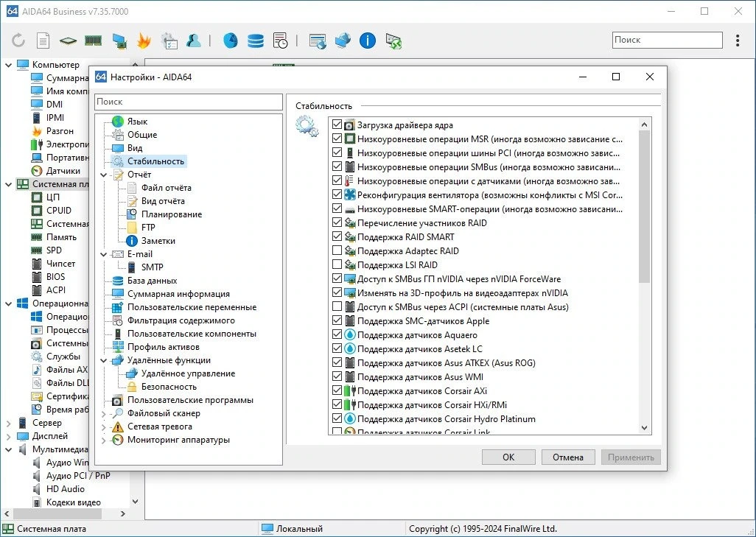
Task: Expand Файловый сканер node
Action: coord(104,413)
